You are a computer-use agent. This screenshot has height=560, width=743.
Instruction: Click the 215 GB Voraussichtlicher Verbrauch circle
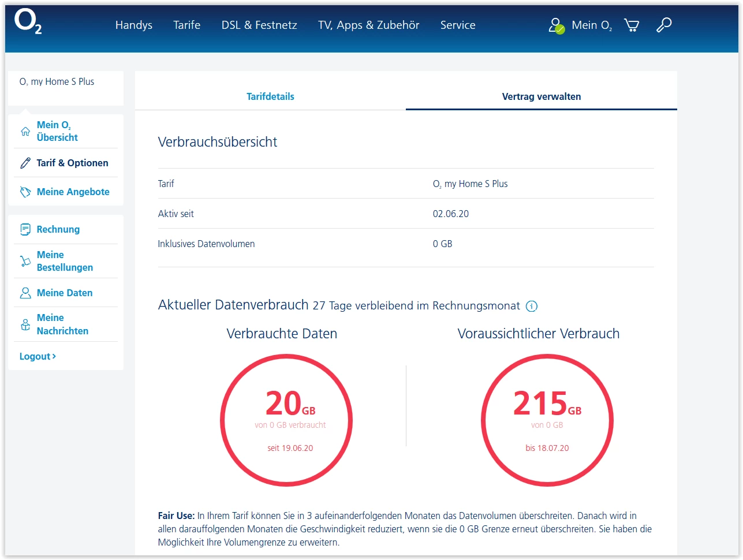point(547,420)
